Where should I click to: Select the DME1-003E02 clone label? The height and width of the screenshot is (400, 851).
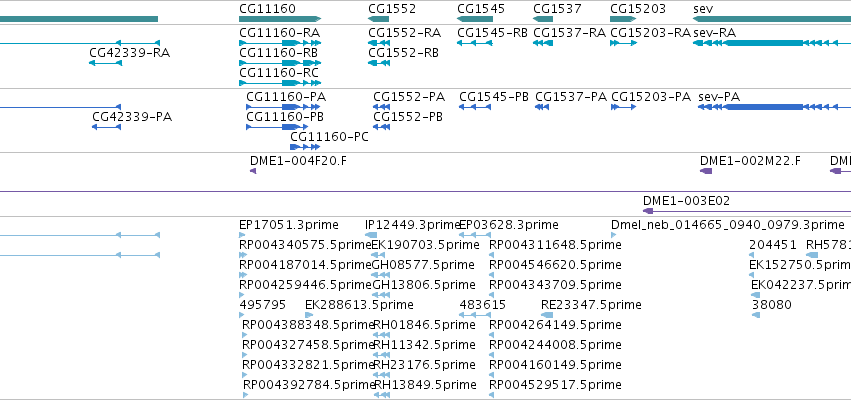click(x=687, y=201)
